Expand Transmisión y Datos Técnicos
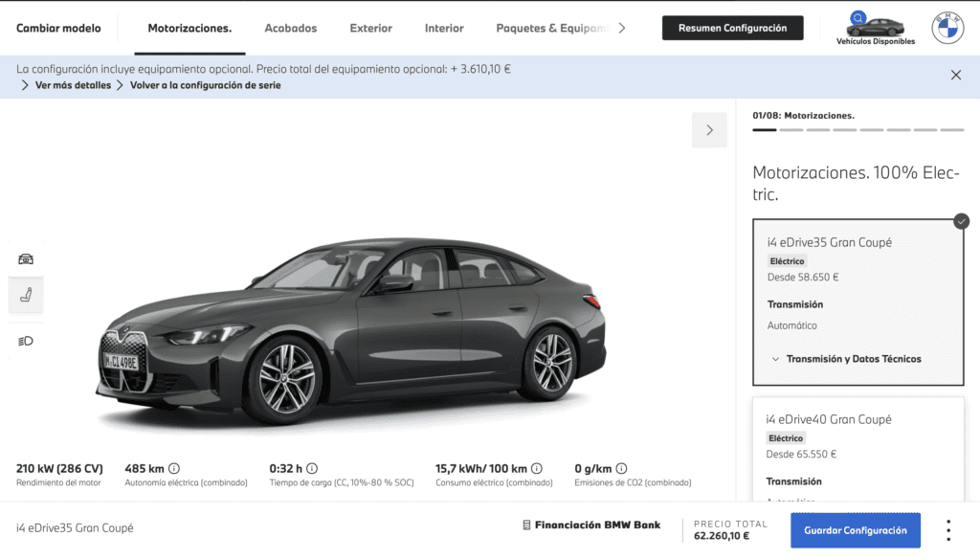This screenshot has width=980, height=559. click(x=846, y=359)
